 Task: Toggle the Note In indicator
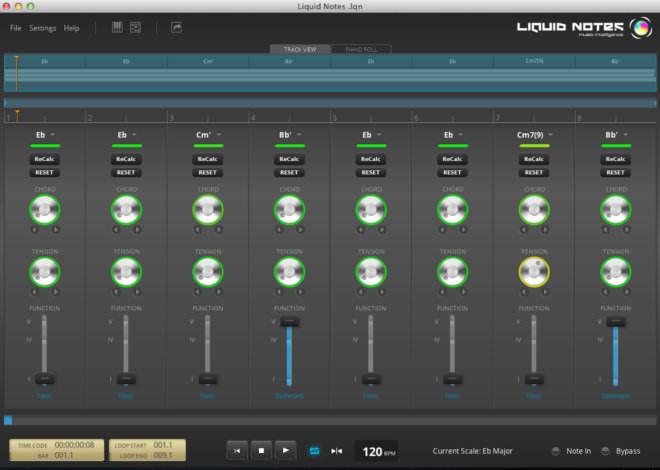[x=556, y=451]
